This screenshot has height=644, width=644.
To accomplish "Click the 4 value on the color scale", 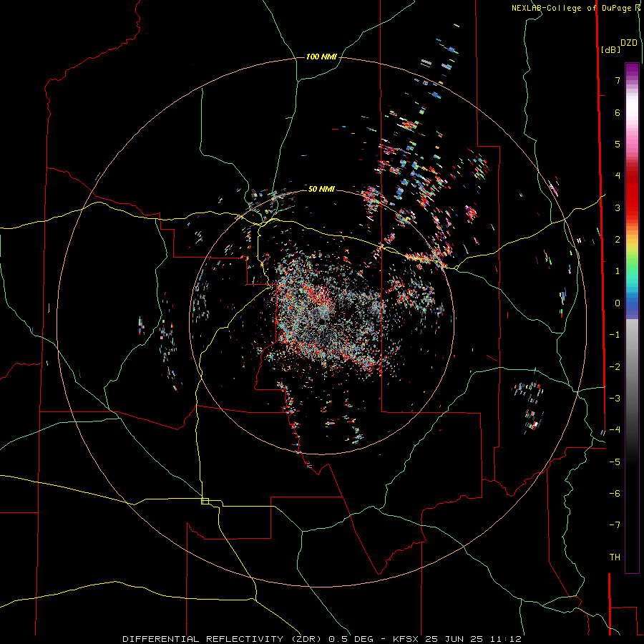I will click(x=618, y=176).
